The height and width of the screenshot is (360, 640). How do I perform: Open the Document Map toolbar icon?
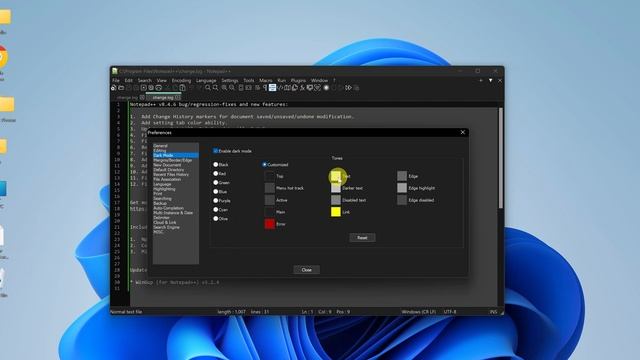coord(287,88)
